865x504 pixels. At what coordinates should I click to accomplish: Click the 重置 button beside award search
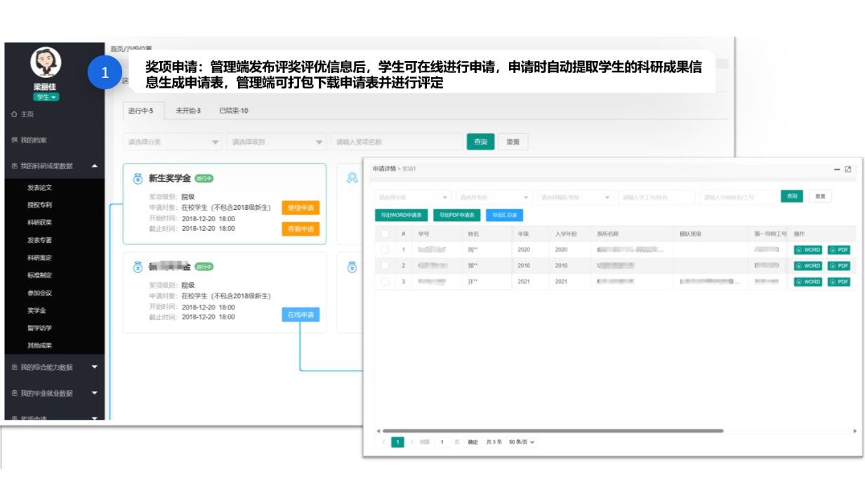[513, 142]
